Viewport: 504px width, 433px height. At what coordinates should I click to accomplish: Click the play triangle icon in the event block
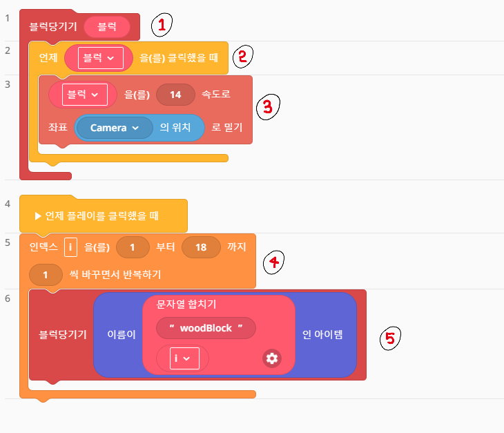tap(39, 216)
